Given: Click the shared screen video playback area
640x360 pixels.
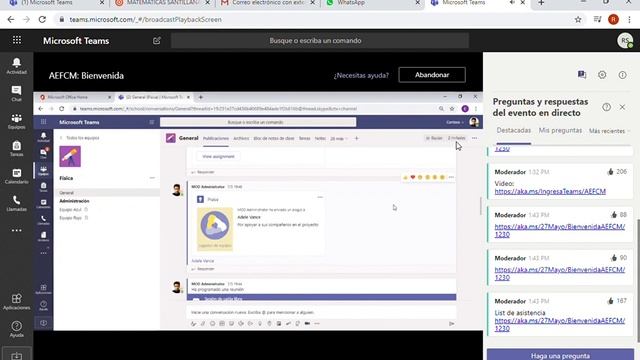Looking at the screenshot, I should click(258, 211).
